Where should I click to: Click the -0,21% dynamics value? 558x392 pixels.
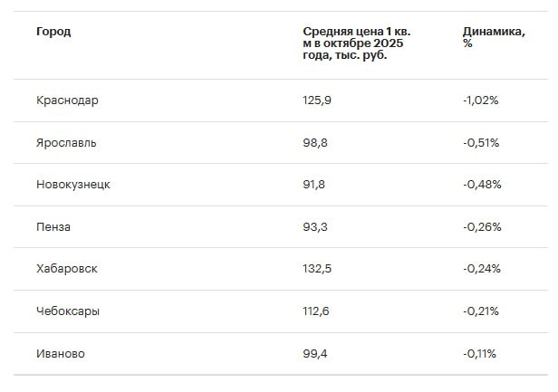tap(481, 311)
